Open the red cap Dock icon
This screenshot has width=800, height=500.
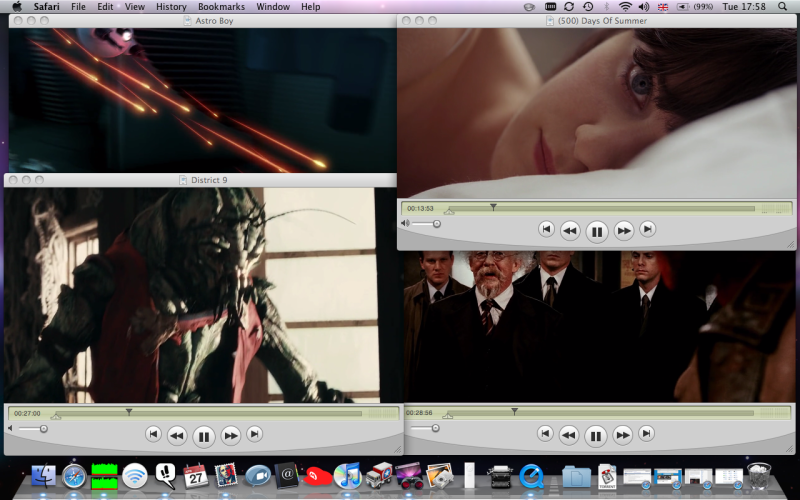click(x=317, y=477)
